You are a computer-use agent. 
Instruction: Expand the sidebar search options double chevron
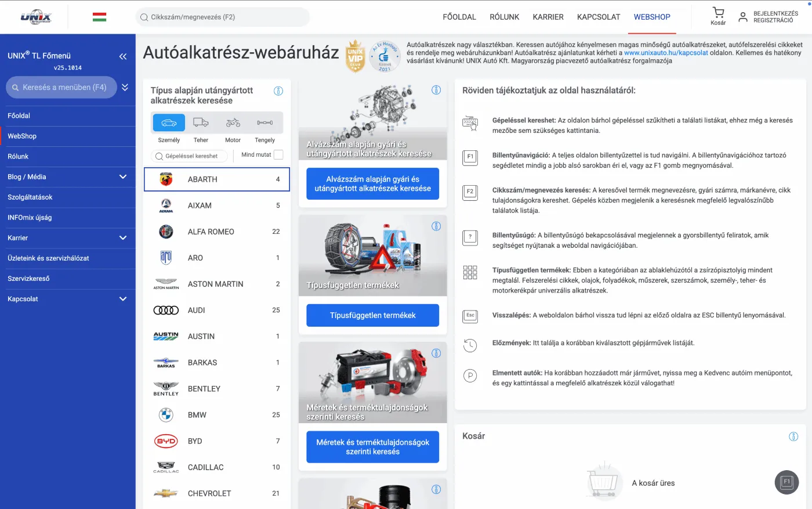coord(125,88)
